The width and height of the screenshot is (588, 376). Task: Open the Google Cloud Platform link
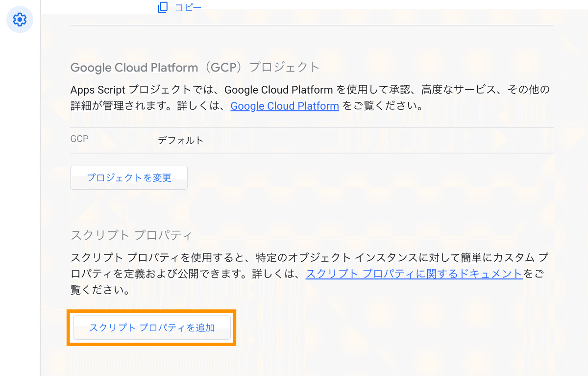285,106
